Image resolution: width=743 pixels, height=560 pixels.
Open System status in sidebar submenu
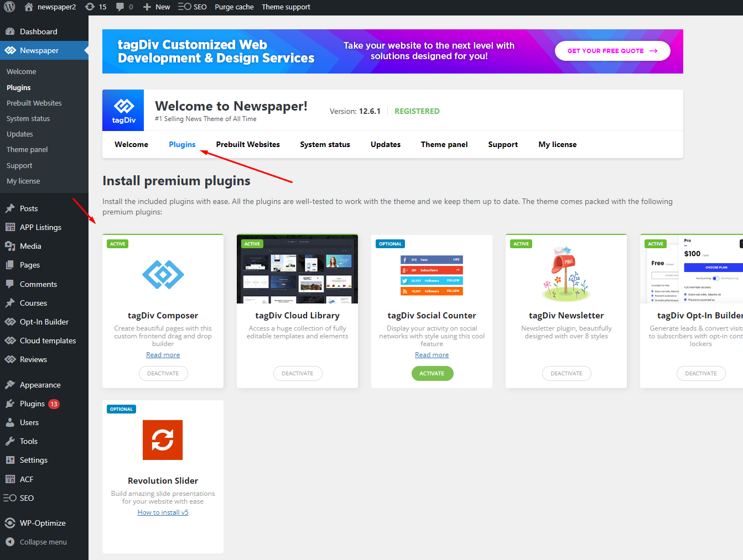28,119
